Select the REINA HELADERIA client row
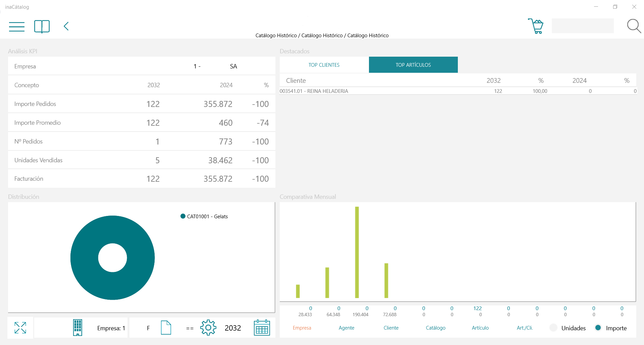Viewport: 644px width, 345px height. pyautogui.click(x=458, y=91)
